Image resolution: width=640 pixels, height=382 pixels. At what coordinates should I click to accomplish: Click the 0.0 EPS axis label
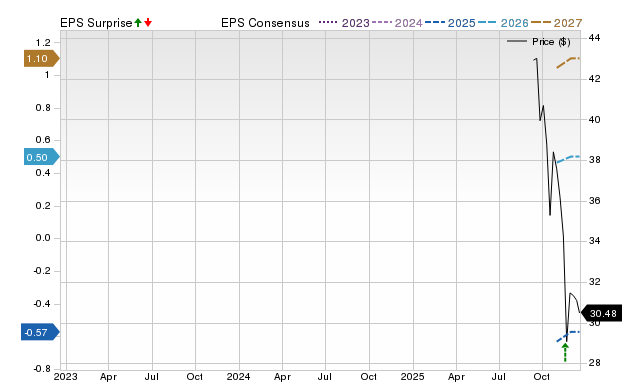43,238
